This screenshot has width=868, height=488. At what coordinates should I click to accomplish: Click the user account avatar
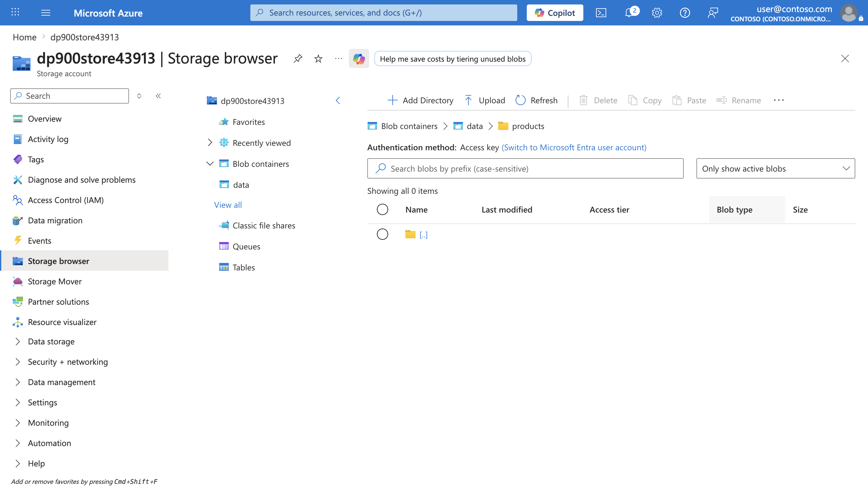click(848, 13)
